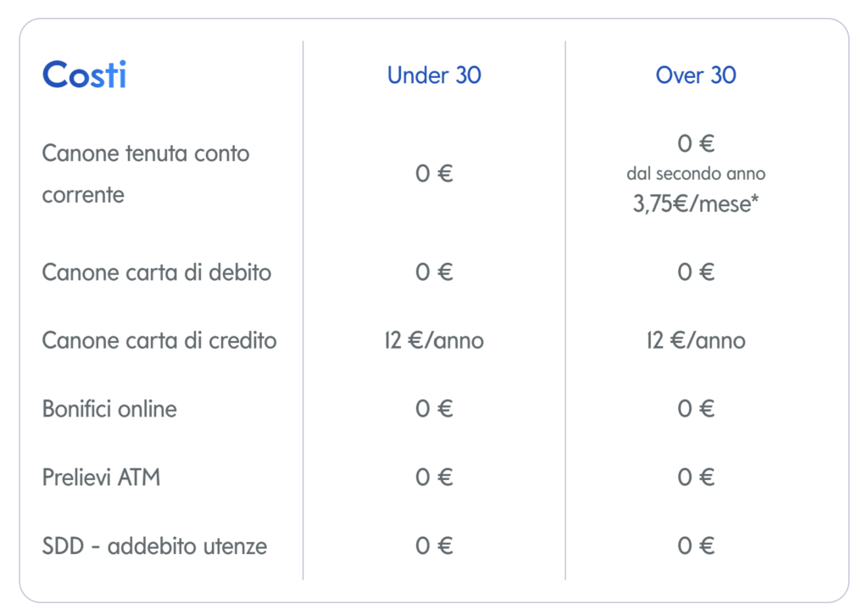Click the Bonifici online row label
Screen dimensions: 868x615
109,409
